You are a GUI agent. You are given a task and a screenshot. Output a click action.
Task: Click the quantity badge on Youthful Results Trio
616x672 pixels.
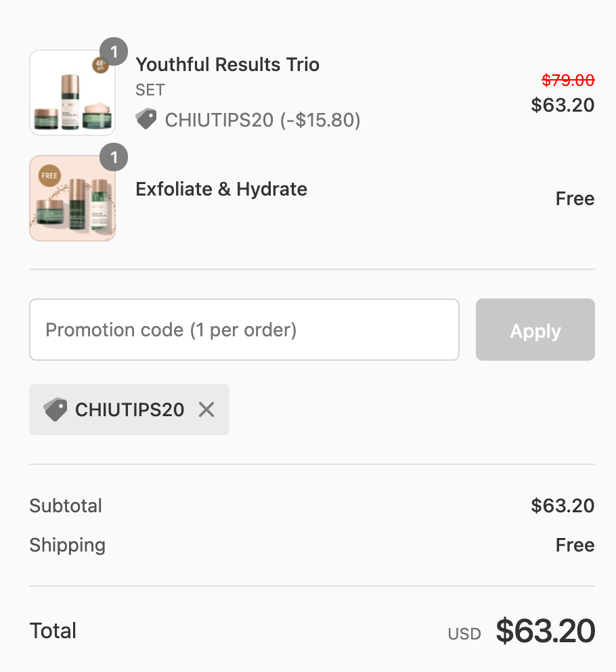(x=114, y=51)
